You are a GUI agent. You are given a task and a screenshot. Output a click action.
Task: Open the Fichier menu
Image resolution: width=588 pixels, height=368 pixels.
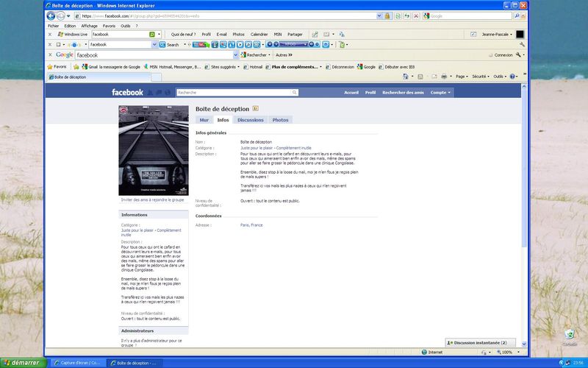pyautogui.click(x=53, y=26)
